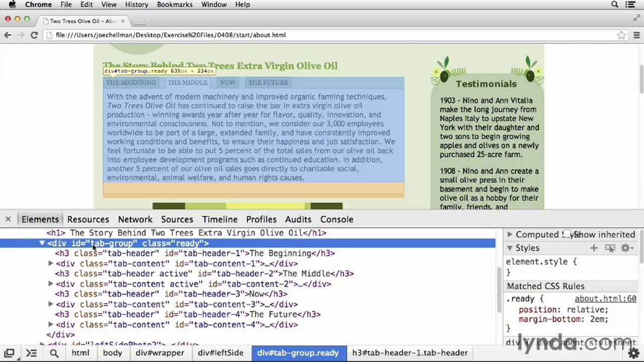Viewport: 644px width, 362px height.
Task: Switch to the Console panel
Action: point(337,219)
